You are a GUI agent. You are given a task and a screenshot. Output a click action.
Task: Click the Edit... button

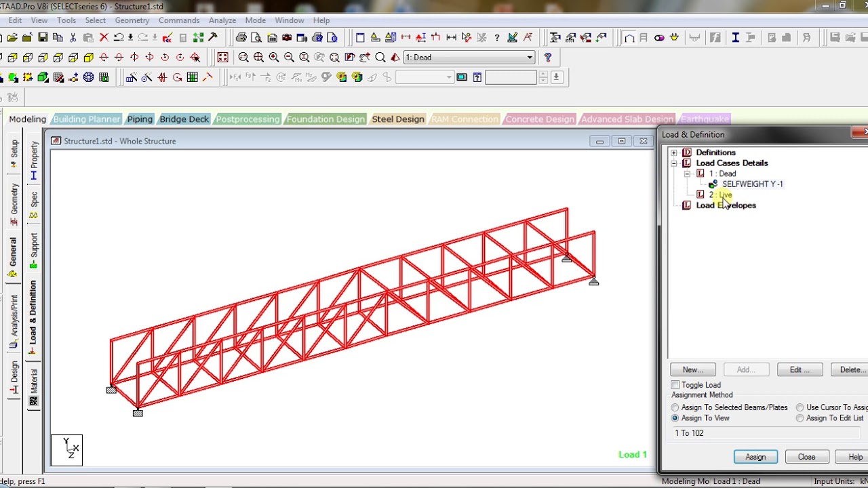coord(800,369)
